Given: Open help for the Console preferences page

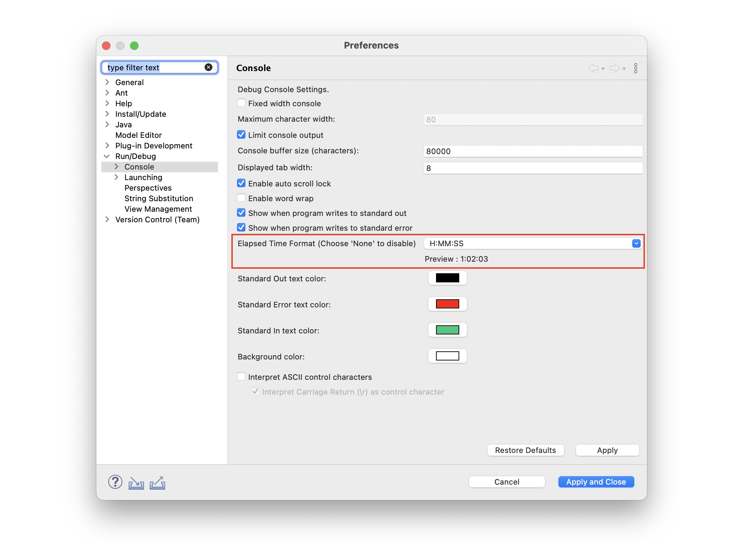Looking at the screenshot, I should tap(115, 482).
